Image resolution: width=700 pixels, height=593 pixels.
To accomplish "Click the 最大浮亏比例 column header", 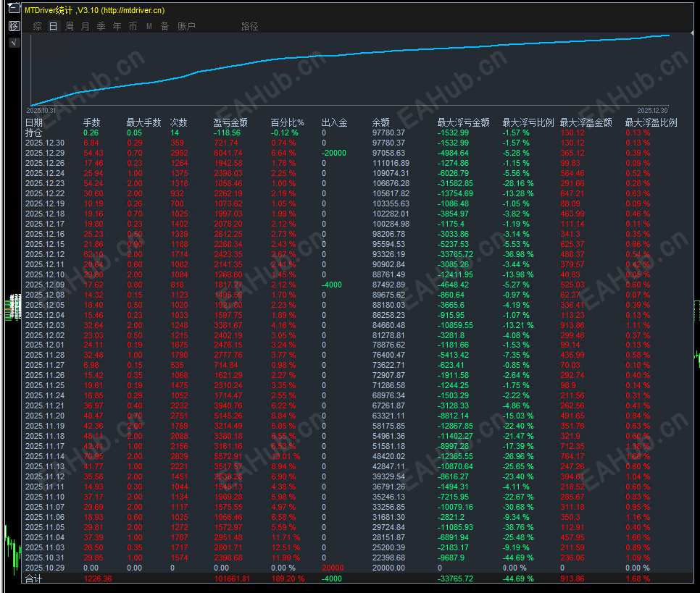I will 528,122.
